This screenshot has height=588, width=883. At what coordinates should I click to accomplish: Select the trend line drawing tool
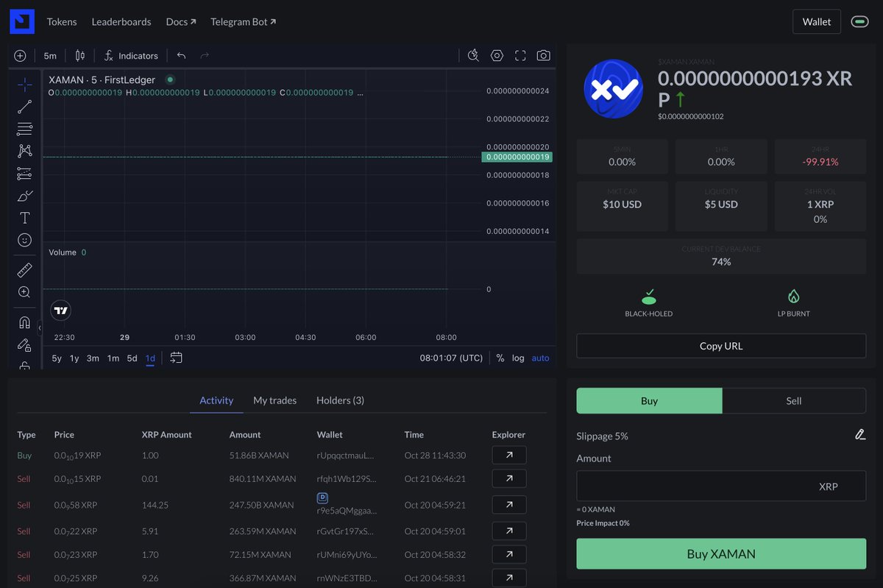24,105
